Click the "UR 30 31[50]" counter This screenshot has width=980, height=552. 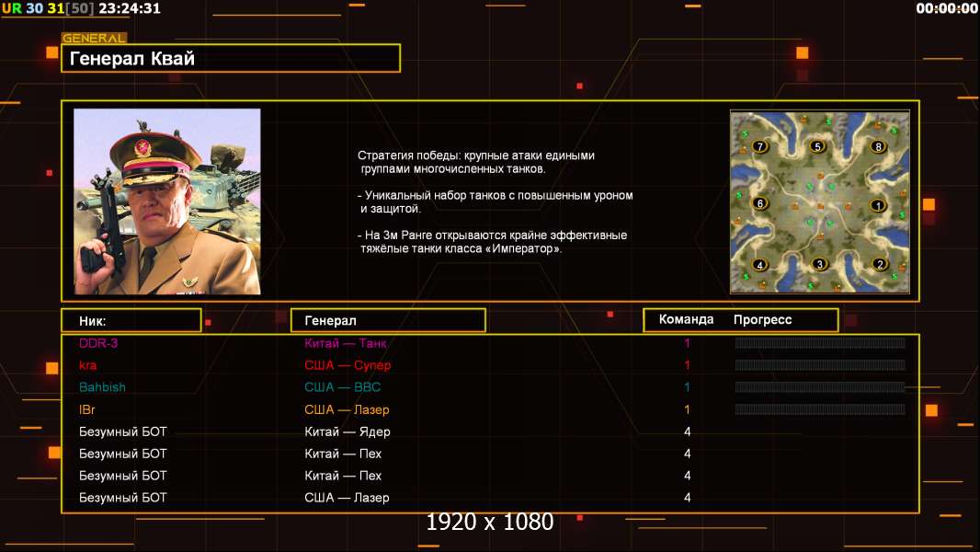(48, 8)
